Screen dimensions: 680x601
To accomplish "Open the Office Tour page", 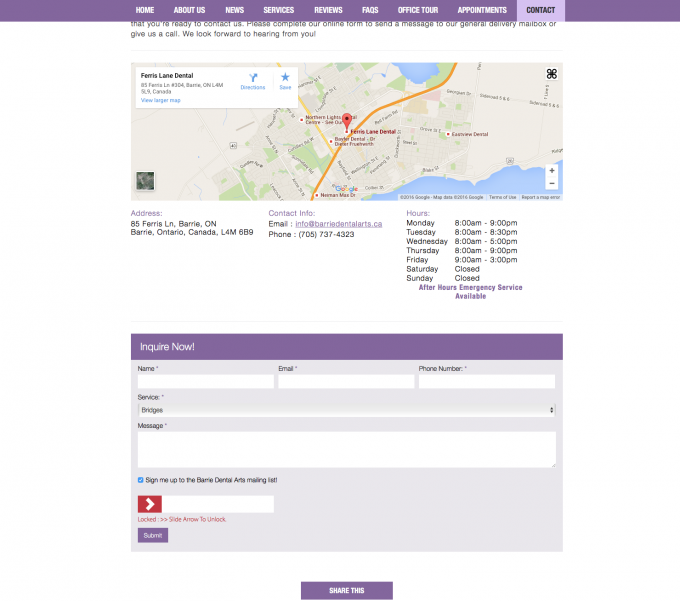I will click(x=418, y=10).
